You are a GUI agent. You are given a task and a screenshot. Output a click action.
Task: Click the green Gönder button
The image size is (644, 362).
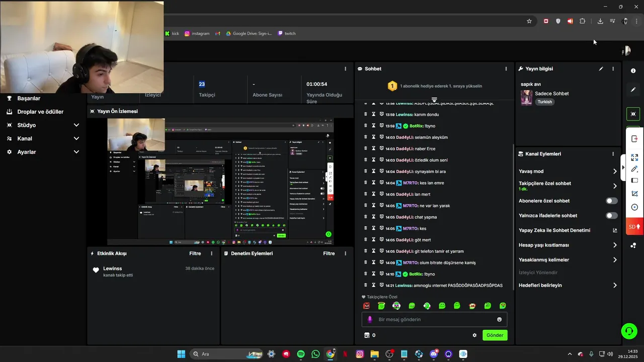[495, 335]
